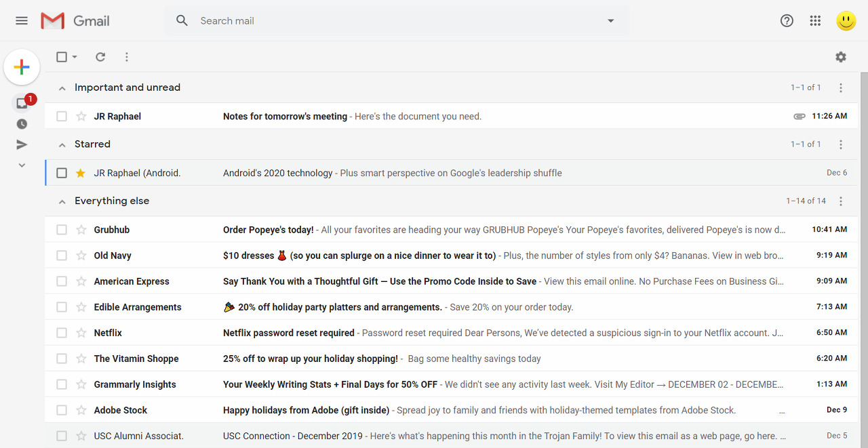Unstar the Android's 2020 technology email
This screenshot has width=868, height=448.
[x=81, y=173]
